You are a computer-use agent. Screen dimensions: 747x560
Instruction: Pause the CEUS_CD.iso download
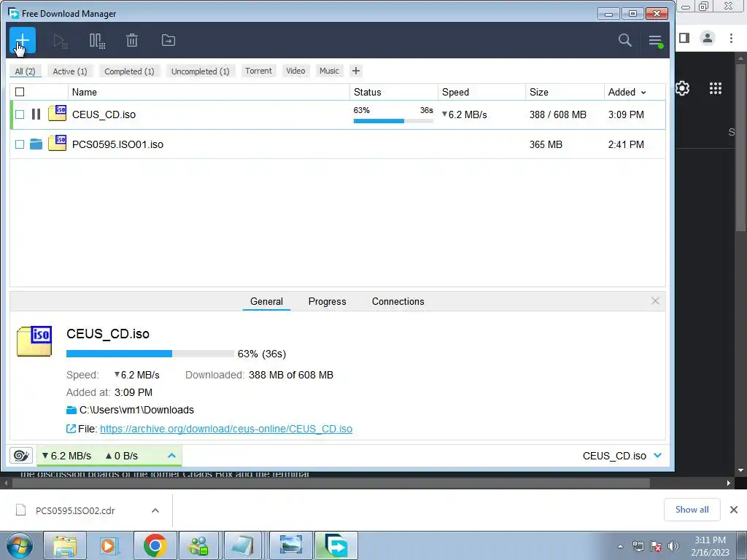pos(36,114)
